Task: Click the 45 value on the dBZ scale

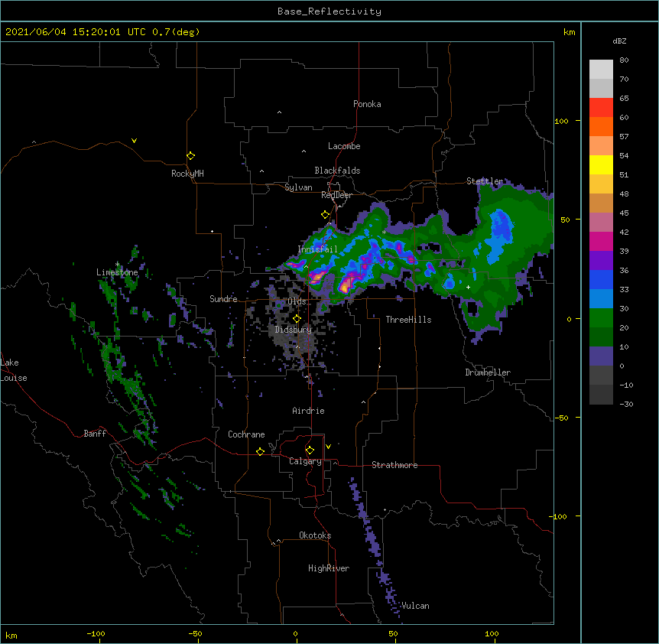Action: 624,213
